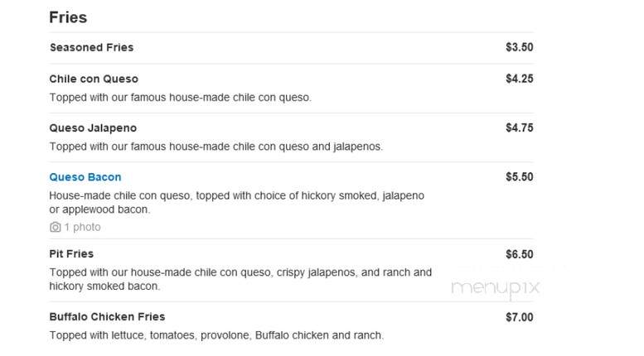Select the Buffalo Chicken Fries title

(x=107, y=316)
